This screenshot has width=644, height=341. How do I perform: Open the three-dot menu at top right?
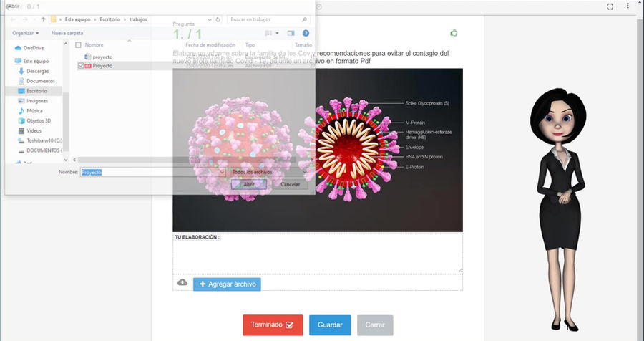pos(628,6)
